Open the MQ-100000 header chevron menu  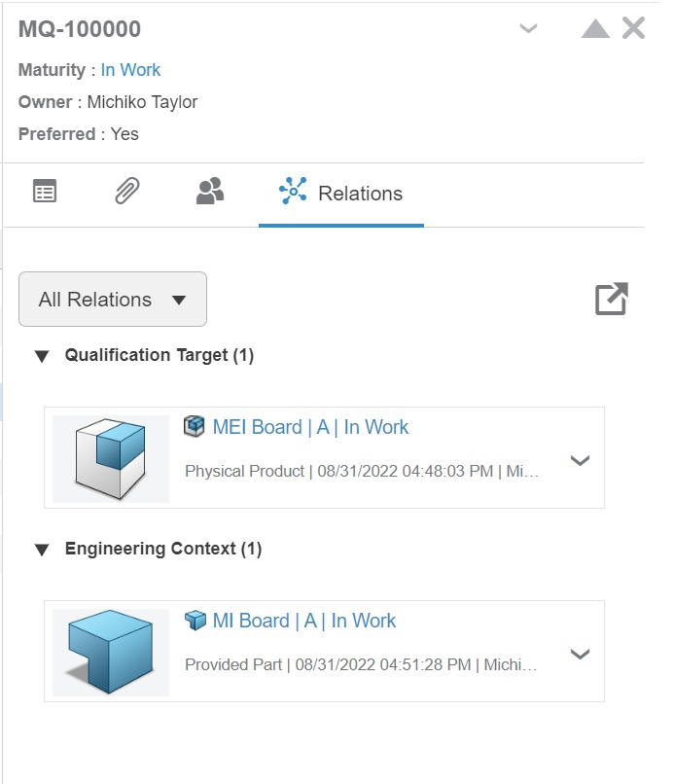tap(528, 29)
